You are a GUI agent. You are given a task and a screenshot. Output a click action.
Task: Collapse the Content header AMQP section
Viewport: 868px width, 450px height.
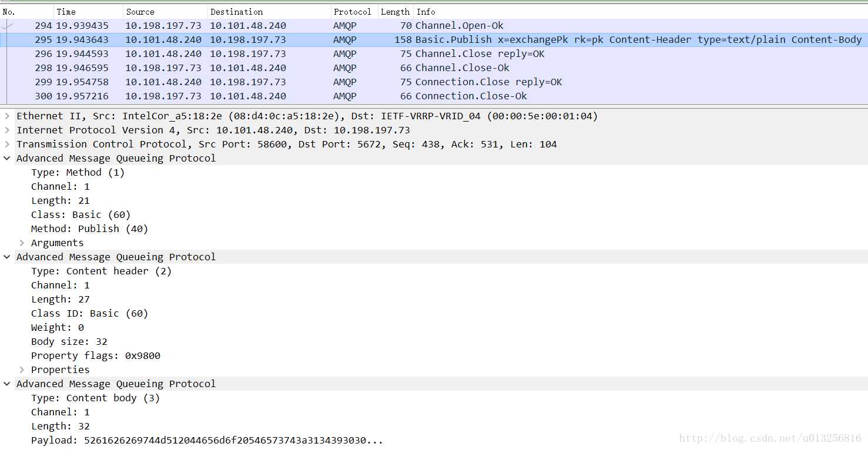click(7, 257)
